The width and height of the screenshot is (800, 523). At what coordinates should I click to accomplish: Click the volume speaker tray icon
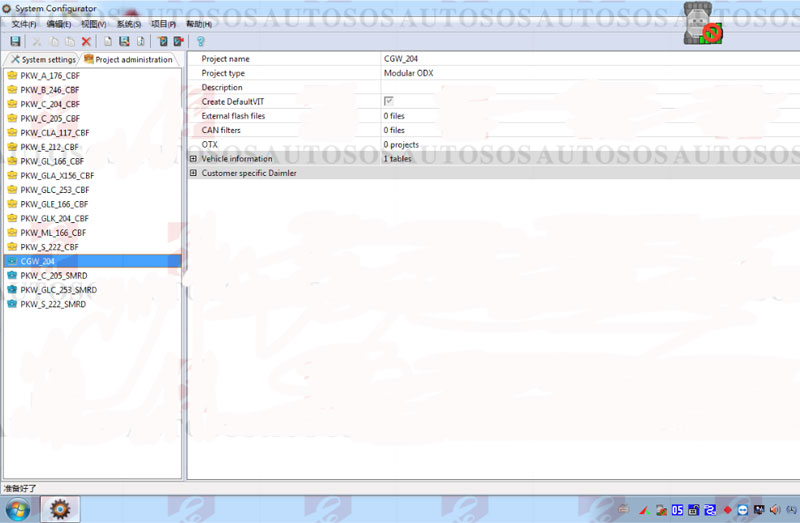tap(775, 510)
